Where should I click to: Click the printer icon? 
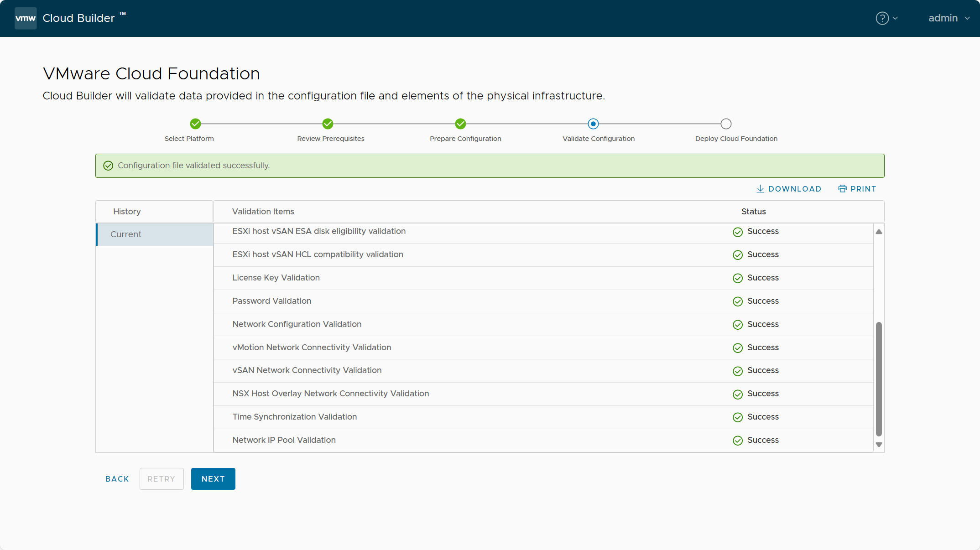[842, 189]
